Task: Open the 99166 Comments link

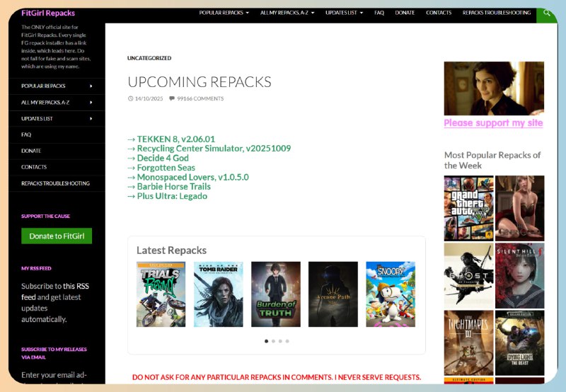Action: pyautogui.click(x=200, y=98)
